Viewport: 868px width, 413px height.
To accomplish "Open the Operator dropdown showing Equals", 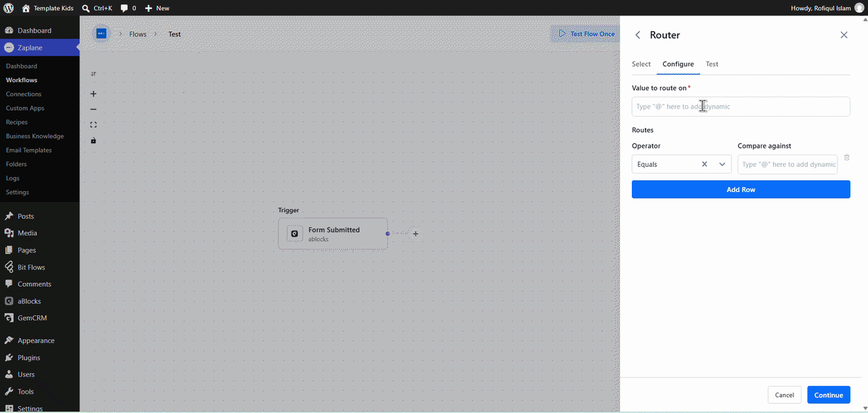I will click(722, 164).
